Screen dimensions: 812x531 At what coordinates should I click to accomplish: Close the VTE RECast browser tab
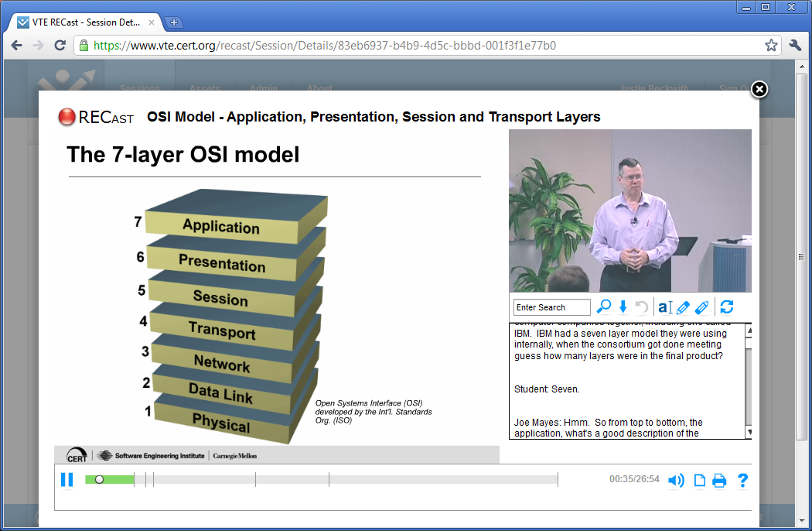pyautogui.click(x=152, y=22)
